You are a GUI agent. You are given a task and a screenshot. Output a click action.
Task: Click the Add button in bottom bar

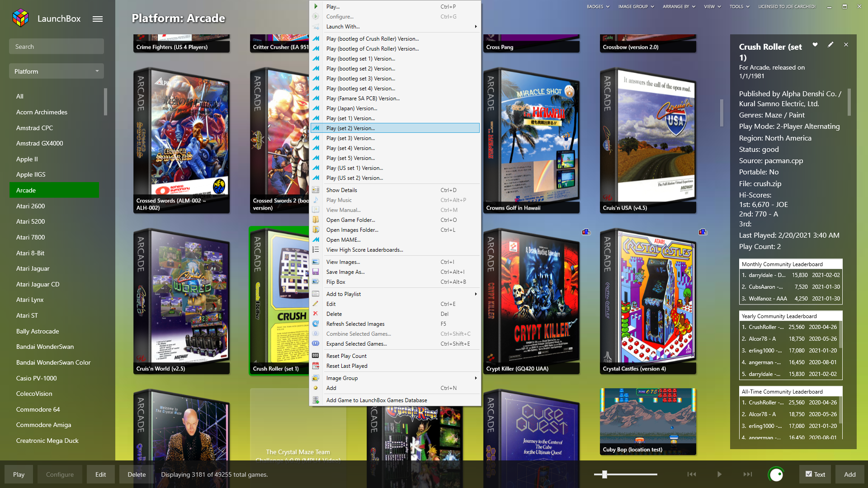849,474
